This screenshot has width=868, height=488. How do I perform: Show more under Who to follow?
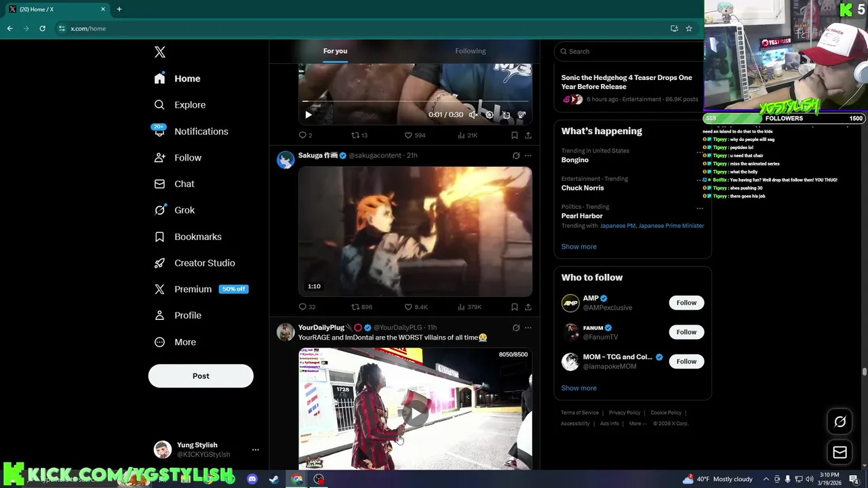tap(579, 388)
